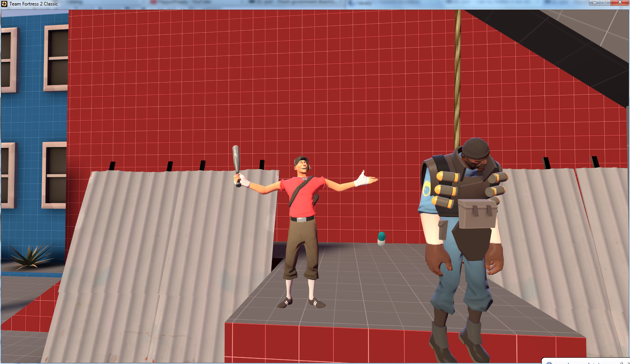Screen dimensions: 630x364
Task: Minimize the Team Fortress 2 Classic window
Action: pyautogui.click(x=595, y=3)
